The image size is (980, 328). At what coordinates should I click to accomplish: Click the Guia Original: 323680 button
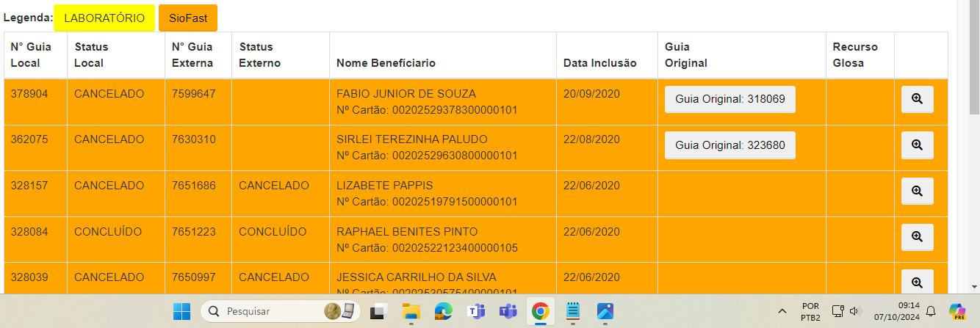[729, 145]
